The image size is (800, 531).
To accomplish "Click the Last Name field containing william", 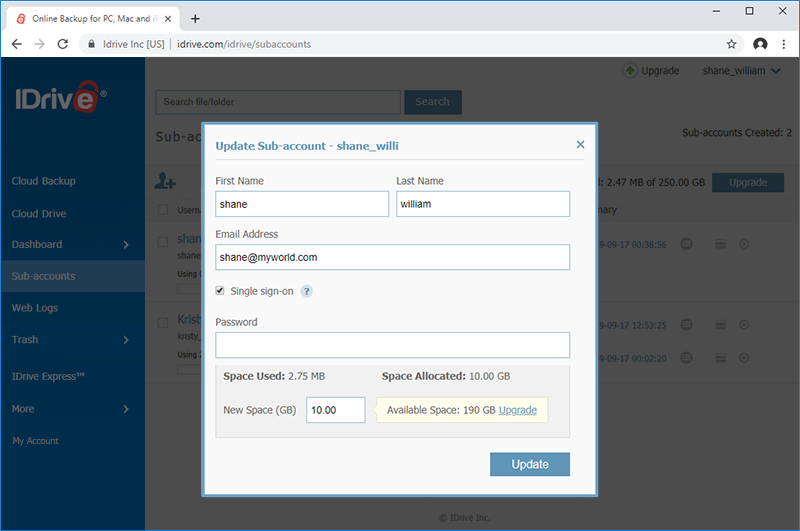I will (x=483, y=204).
